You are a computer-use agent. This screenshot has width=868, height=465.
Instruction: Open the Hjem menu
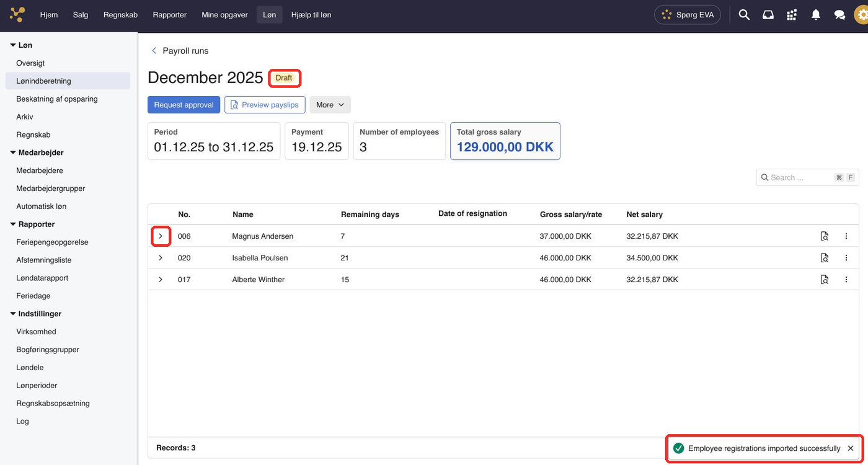49,15
